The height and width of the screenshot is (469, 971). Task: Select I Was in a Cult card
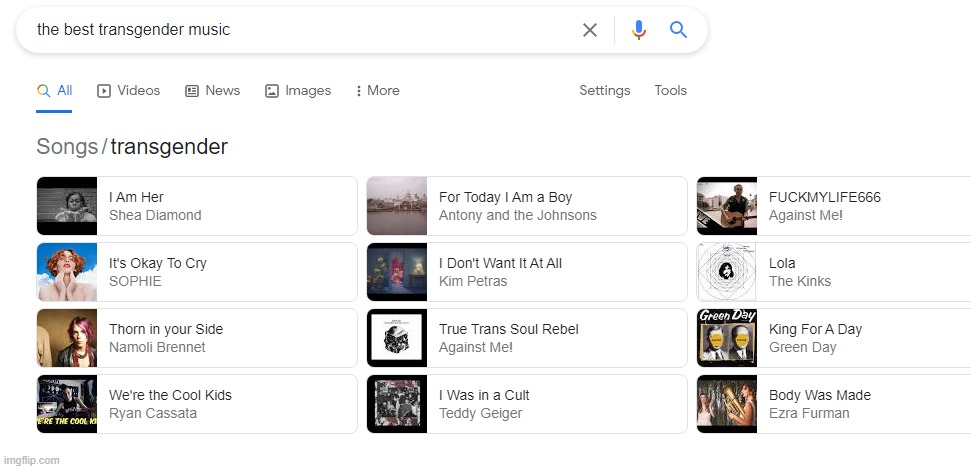pos(527,404)
